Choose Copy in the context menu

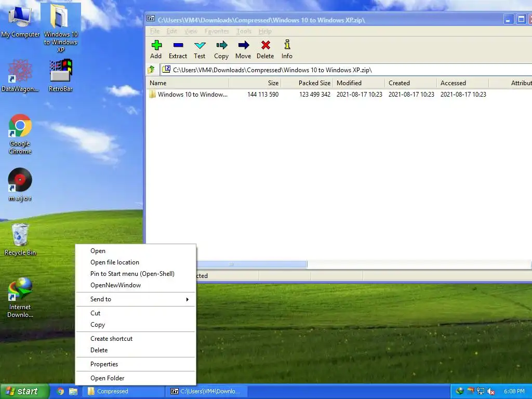click(136, 325)
